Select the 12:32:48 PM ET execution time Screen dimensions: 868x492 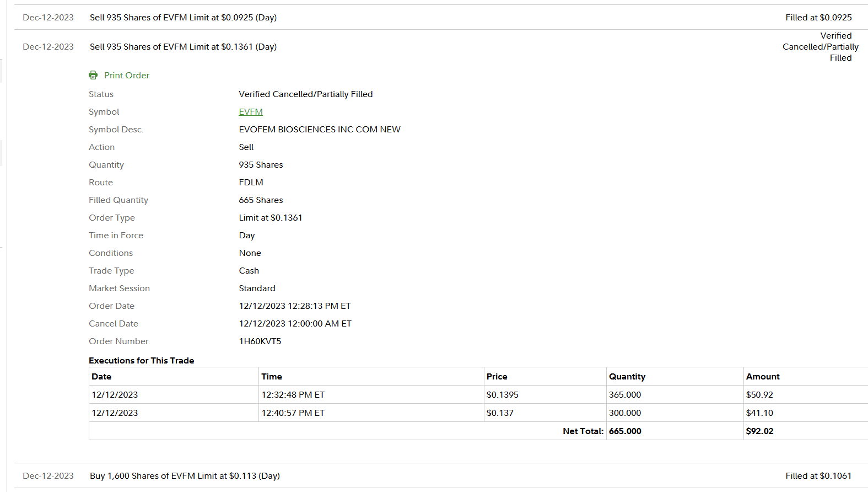coord(293,394)
